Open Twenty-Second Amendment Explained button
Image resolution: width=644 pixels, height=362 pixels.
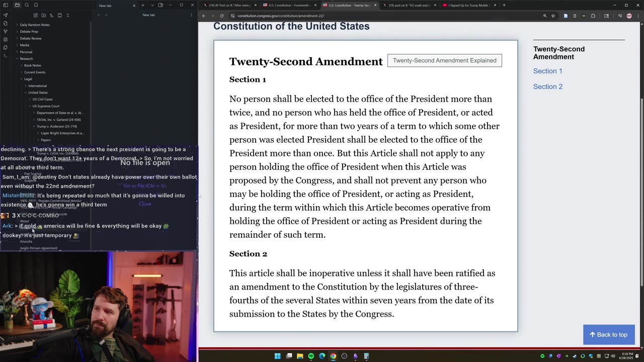point(444,60)
